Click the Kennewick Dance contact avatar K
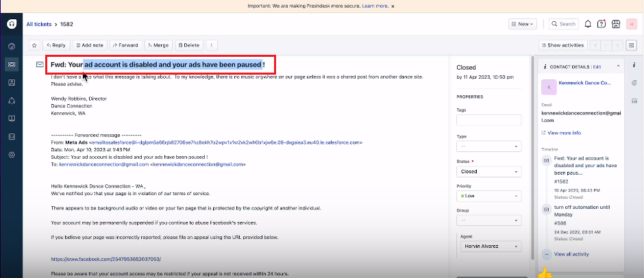The image size is (644, 278). pyautogui.click(x=549, y=87)
